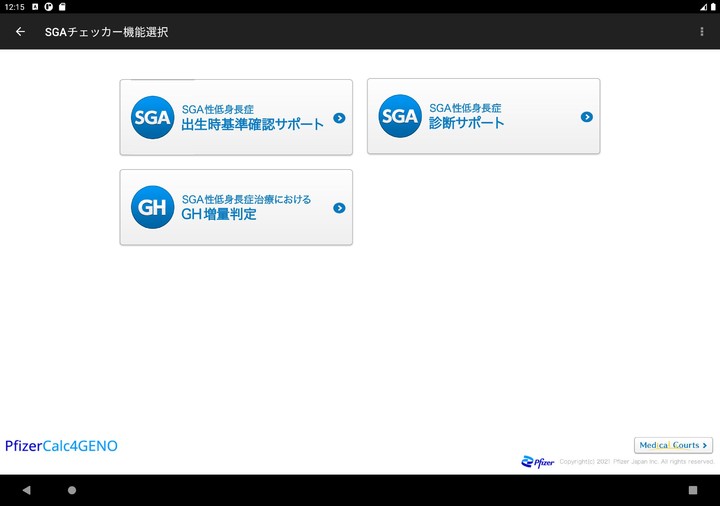Click the PfizerCalc4GENO logo

[x=61, y=446]
